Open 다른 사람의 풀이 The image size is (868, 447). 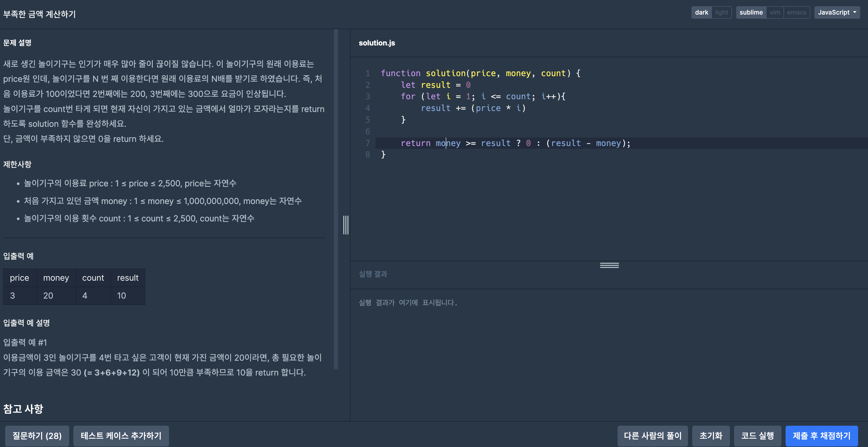coord(652,436)
